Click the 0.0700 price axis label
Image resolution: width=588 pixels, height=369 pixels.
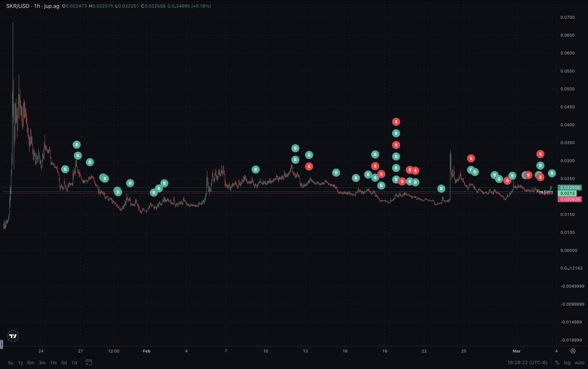566,17
